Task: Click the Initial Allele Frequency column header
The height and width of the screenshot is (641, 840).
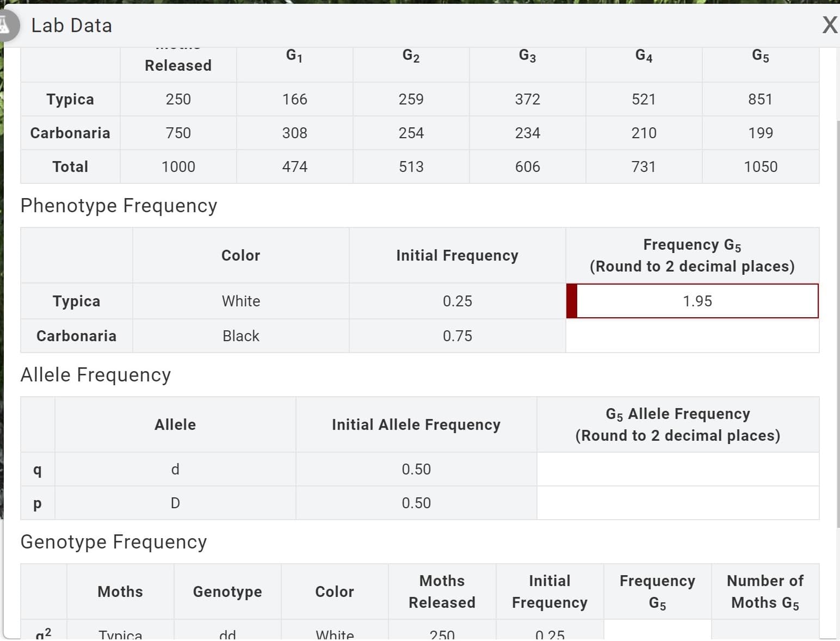Action: point(416,424)
